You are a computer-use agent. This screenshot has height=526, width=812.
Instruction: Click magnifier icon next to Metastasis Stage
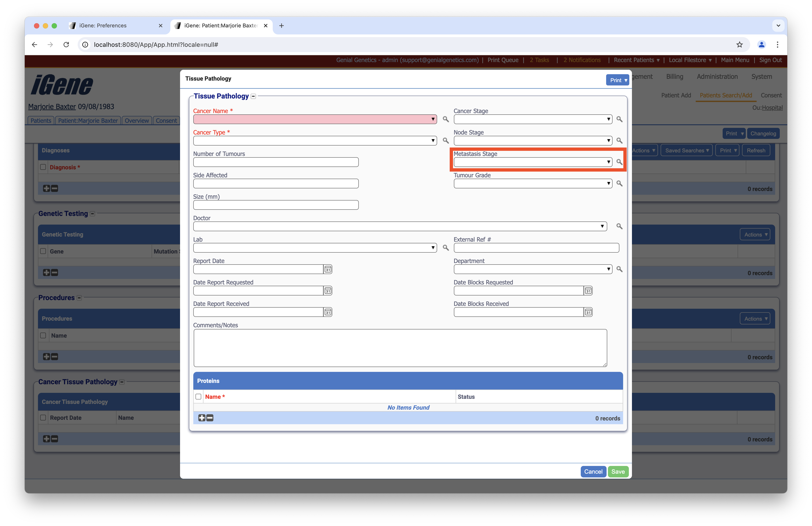[619, 162]
